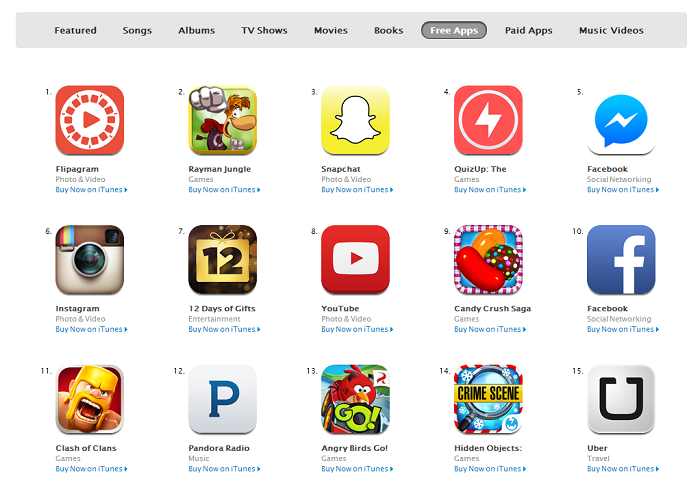This screenshot has height=483, width=700.
Task: Go to the TV Shows tab
Action: 264,30
